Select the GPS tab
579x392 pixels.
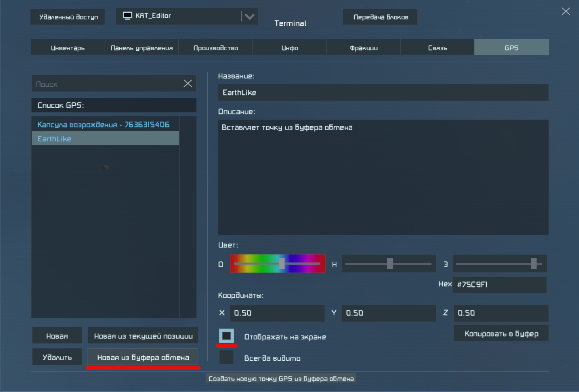coord(512,48)
